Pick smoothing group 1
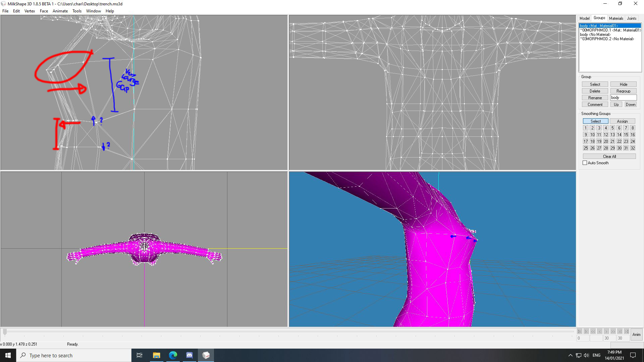This screenshot has height=362, width=644. (x=586, y=128)
